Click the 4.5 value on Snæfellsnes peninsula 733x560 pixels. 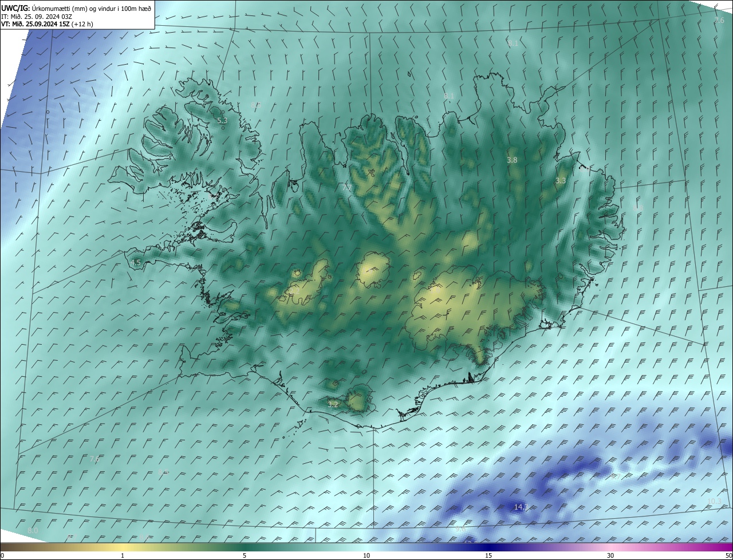tap(136, 263)
